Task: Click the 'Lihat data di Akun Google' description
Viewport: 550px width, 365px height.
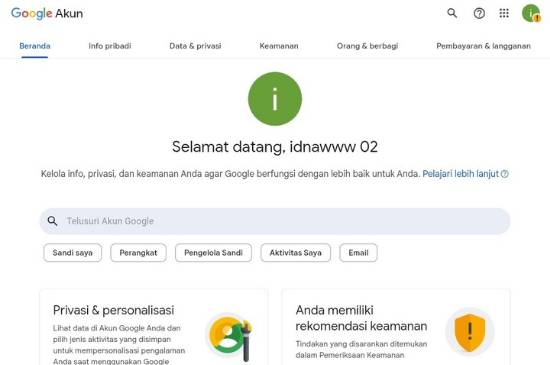Action: click(119, 345)
